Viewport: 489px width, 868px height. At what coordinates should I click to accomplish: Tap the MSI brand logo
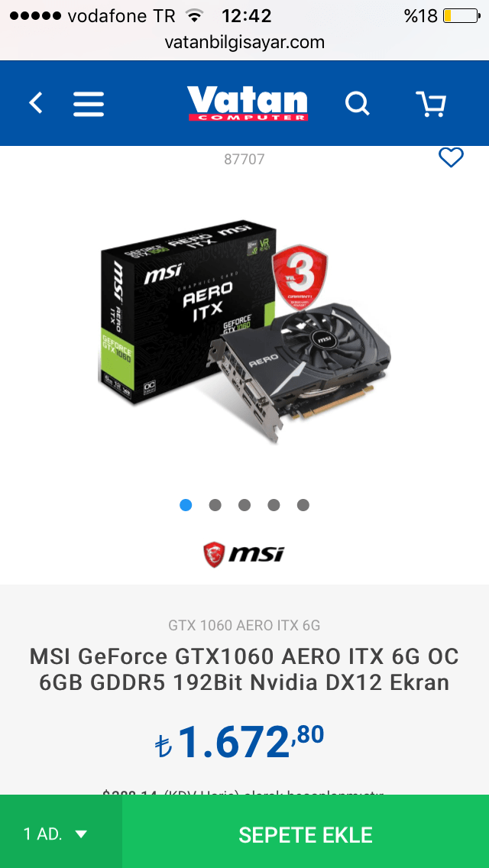point(244,554)
